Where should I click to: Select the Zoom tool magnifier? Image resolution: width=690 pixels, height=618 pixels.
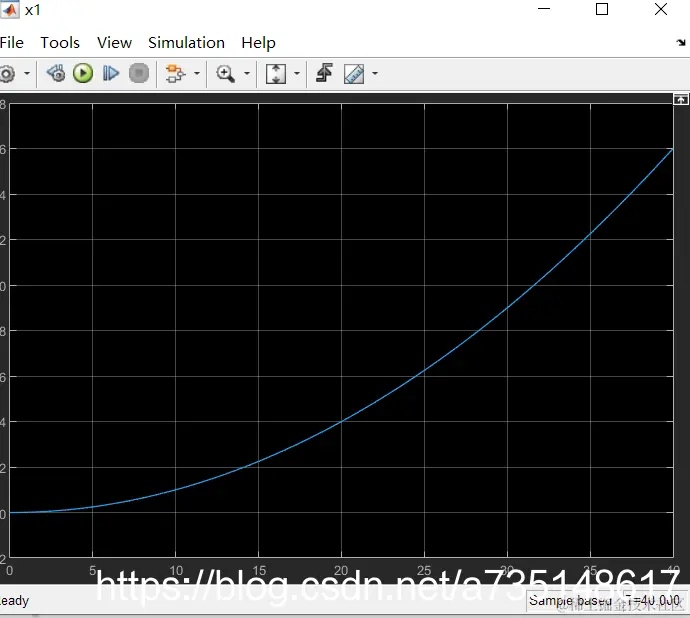point(225,74)
